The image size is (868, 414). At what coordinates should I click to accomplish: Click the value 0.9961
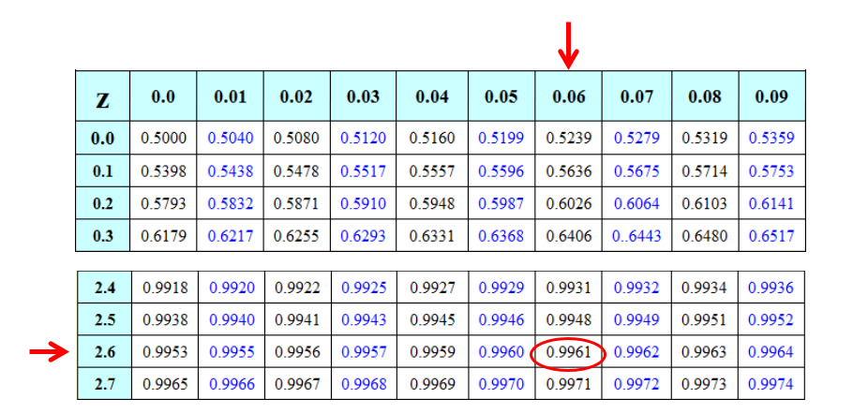tap(570, 351)
